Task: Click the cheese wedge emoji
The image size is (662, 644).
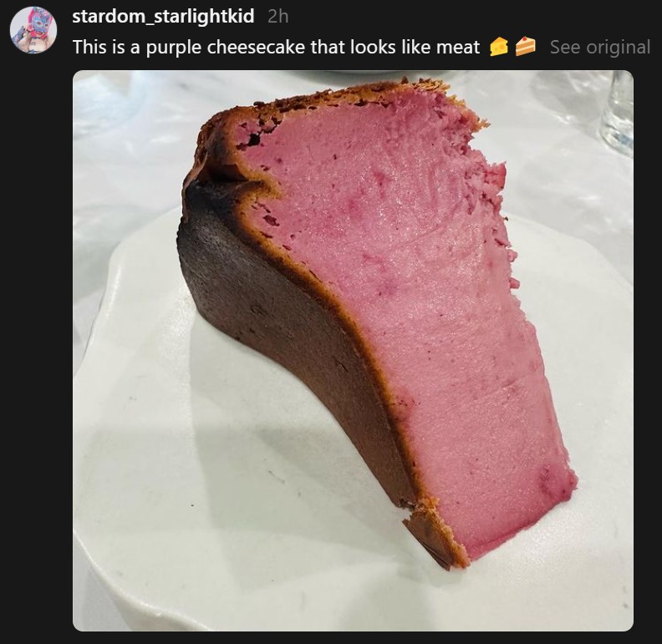Action: point(499,47)
